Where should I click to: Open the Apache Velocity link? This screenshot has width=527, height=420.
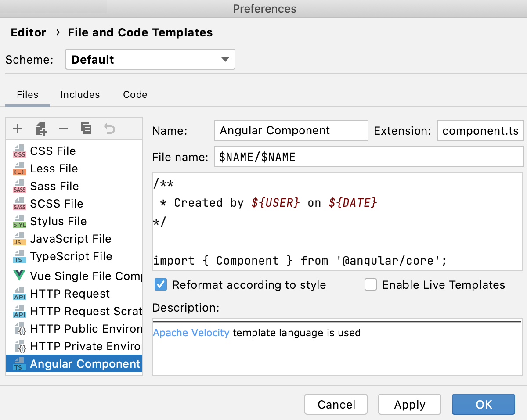pyautogui.click(x=191, y=333)
